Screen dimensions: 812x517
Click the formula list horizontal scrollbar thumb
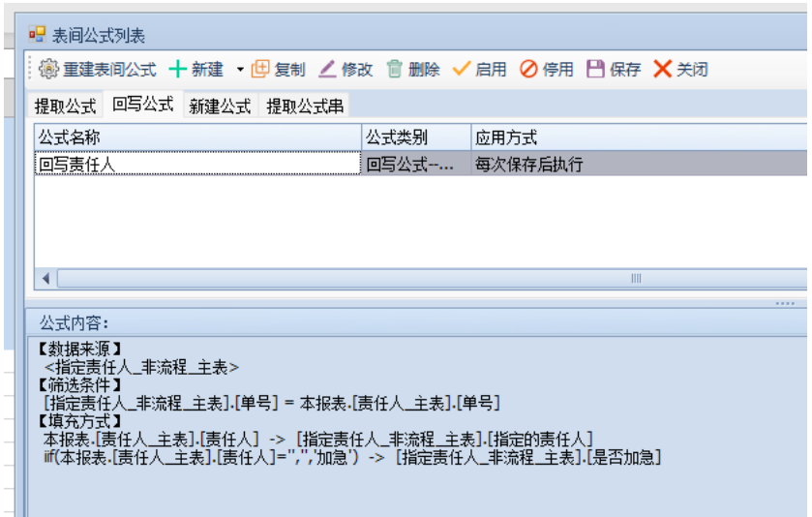pyautogui.click(x=426, y=279)
